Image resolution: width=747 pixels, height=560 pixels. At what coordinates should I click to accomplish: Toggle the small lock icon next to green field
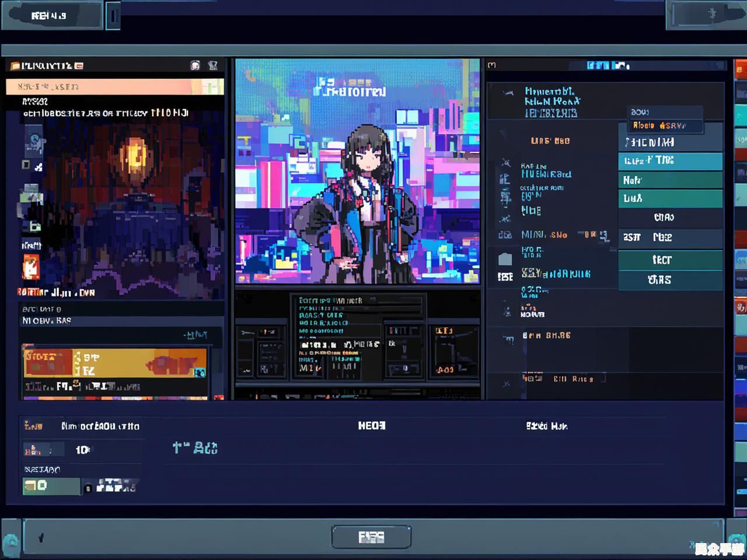[x=88, y=488]
